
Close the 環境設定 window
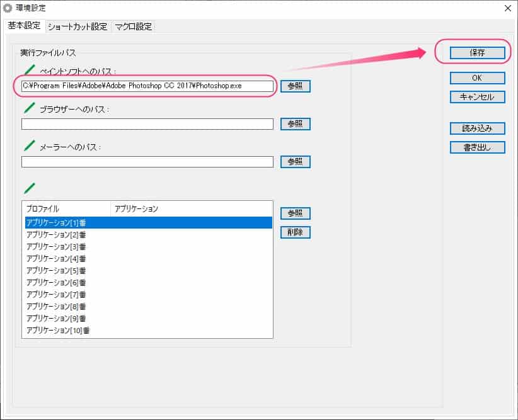(508, 8)
